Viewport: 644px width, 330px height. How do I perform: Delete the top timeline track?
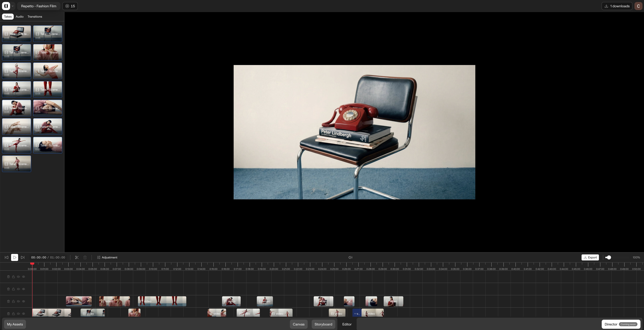[8, 277]
